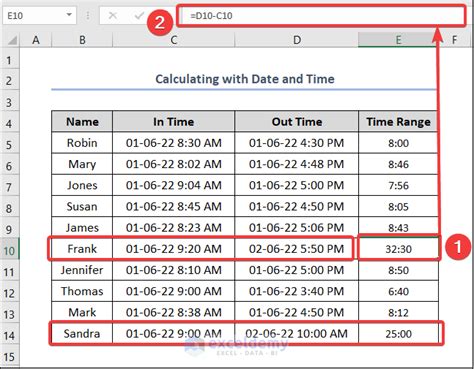Click Frank's Out Time '02-06-22 5:50 PM'
This screenshot has width=474, height=369.
pyautogui.click(x=297, y=249)
